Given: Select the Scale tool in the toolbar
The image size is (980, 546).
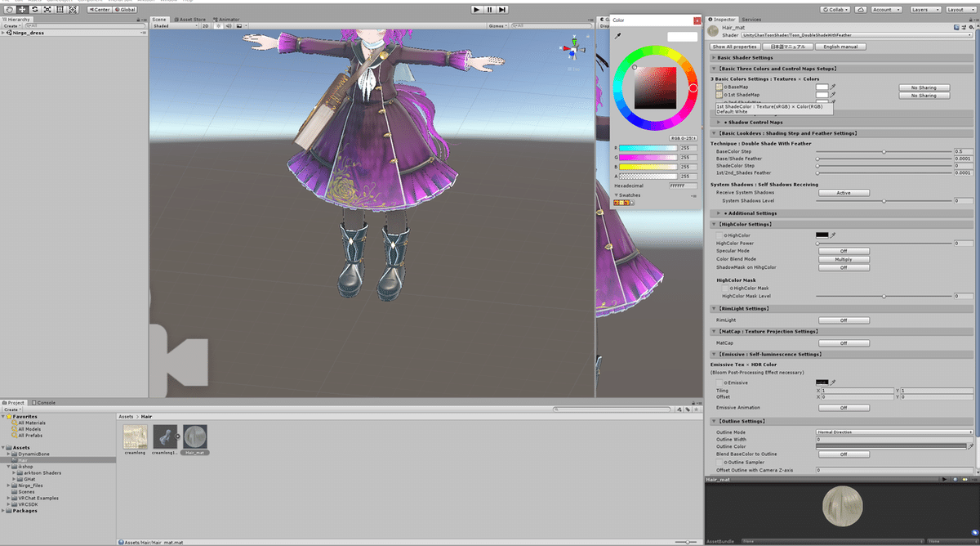Looking at the screenshot, I should click(x=48, y=9).
